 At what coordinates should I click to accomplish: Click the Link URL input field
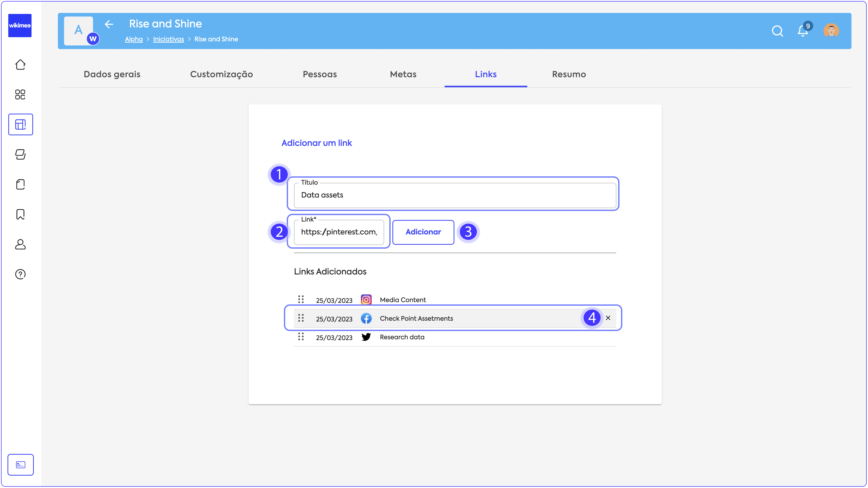[339, 232]
